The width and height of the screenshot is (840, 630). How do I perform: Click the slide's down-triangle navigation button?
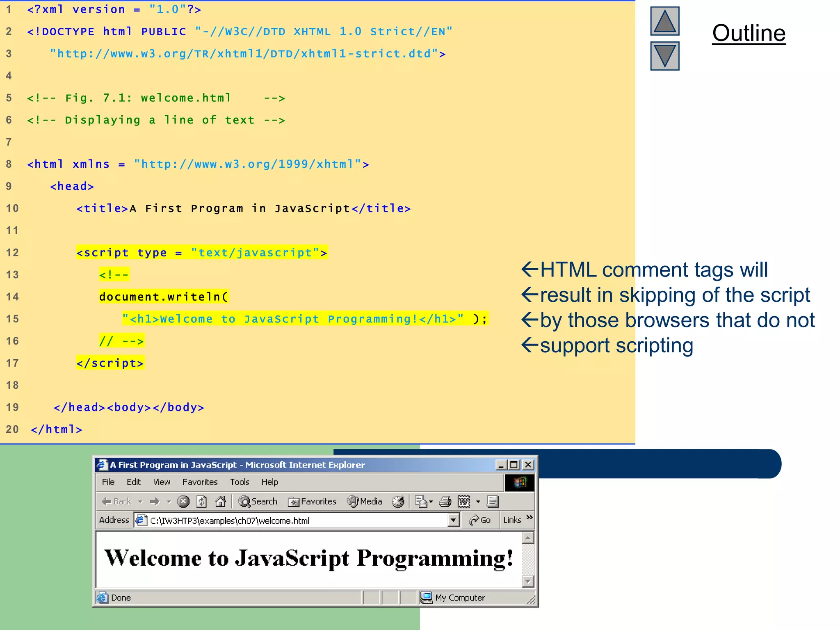pyautogui.click(x=664, y=56)
